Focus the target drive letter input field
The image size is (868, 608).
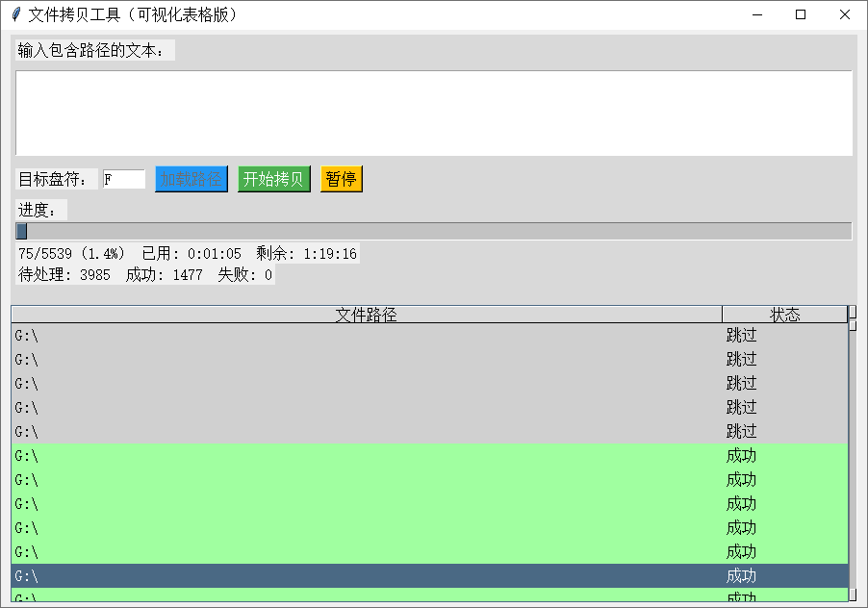pos(124,179)
